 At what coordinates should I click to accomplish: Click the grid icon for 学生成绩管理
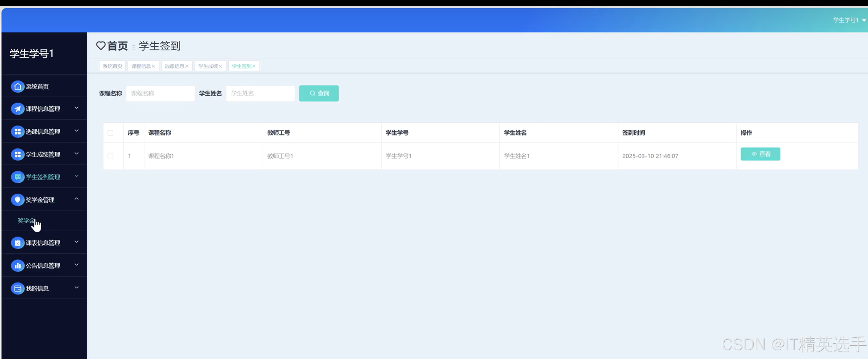point(18,154)
